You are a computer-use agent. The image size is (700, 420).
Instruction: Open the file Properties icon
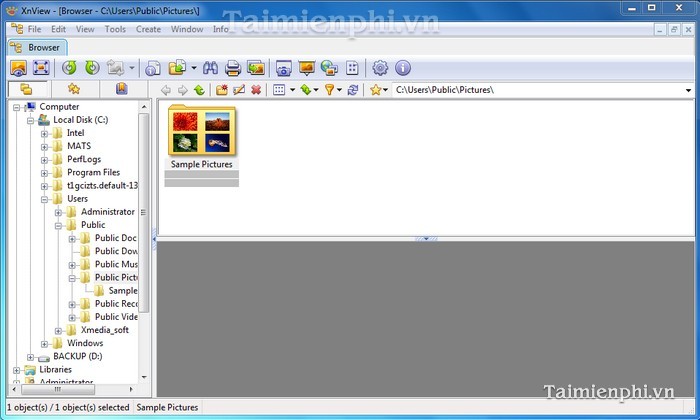pos(153,68)
